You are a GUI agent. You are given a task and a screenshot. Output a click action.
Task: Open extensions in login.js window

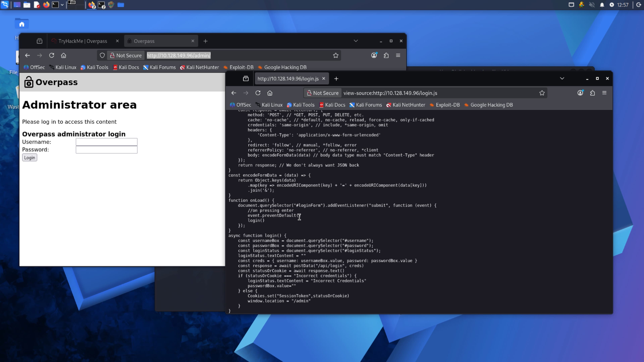point(592,93)
